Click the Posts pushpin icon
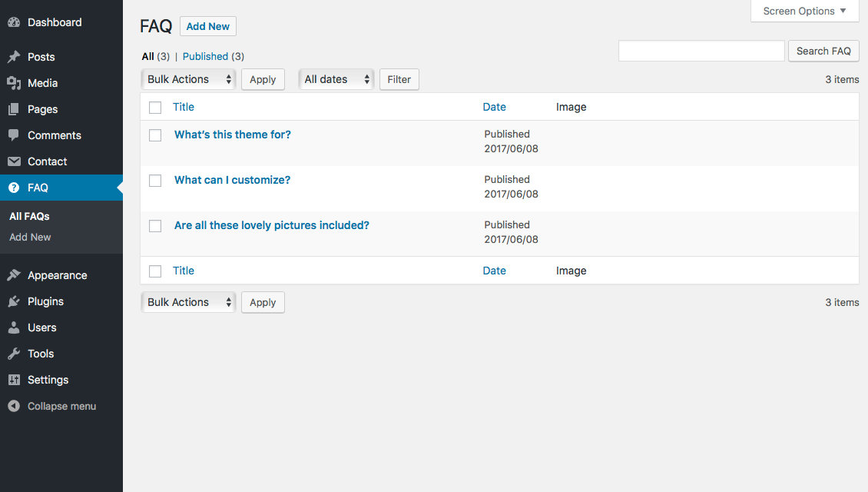 click(14, 57)
